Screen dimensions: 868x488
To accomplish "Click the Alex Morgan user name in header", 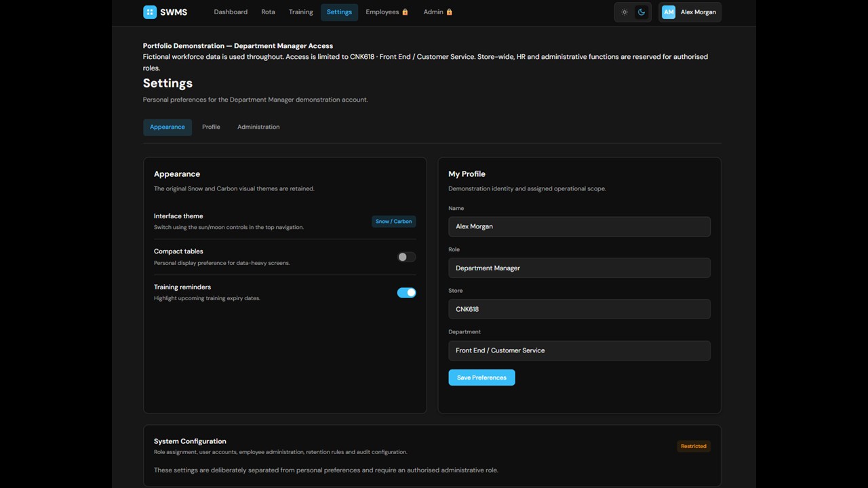I will (698, 12).
